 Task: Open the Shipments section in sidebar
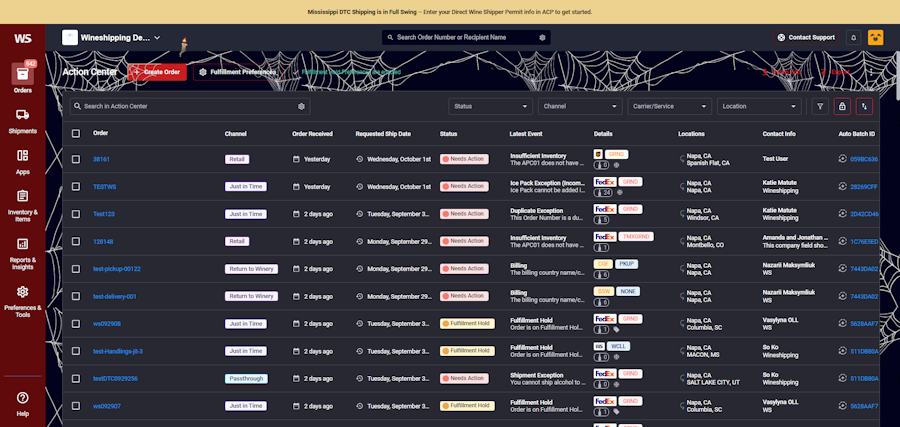coord(22,120)
